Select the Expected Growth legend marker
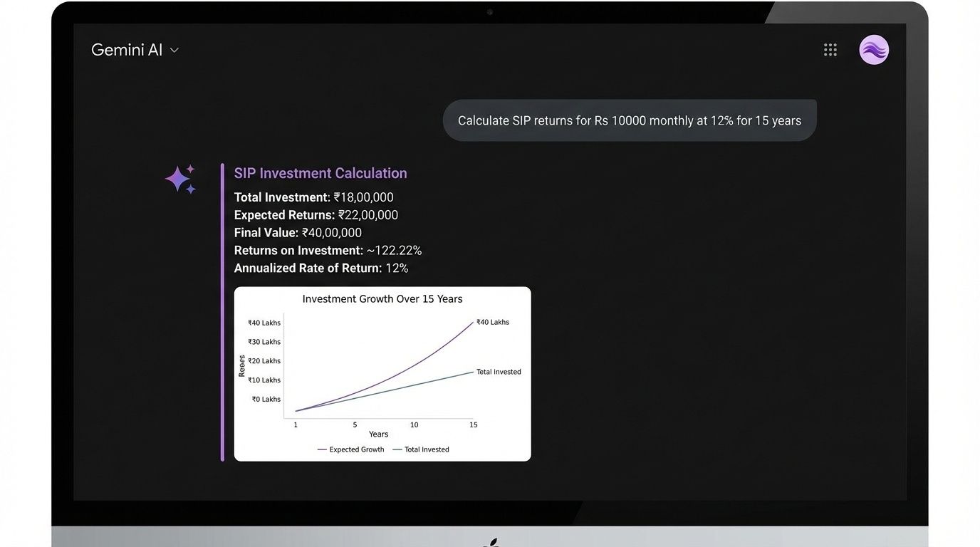 [320, 449]
